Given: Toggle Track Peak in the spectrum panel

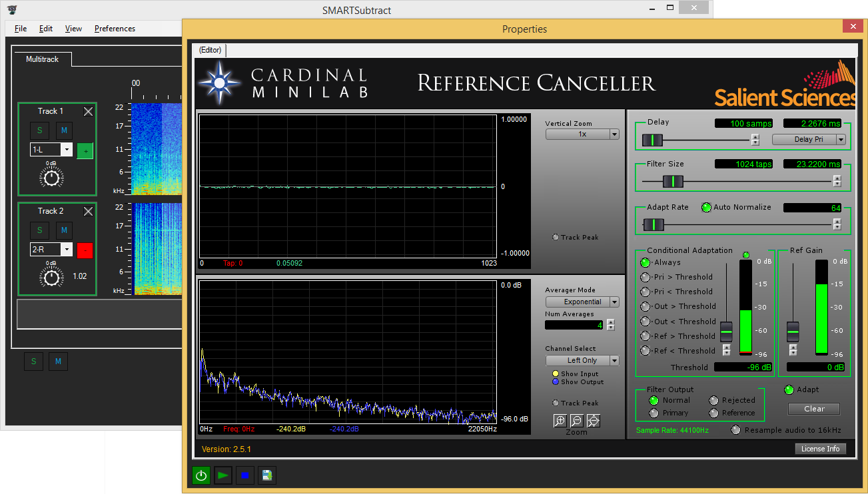Looking at the screenshot, I should pyautogui.click(x=556, y=403).
